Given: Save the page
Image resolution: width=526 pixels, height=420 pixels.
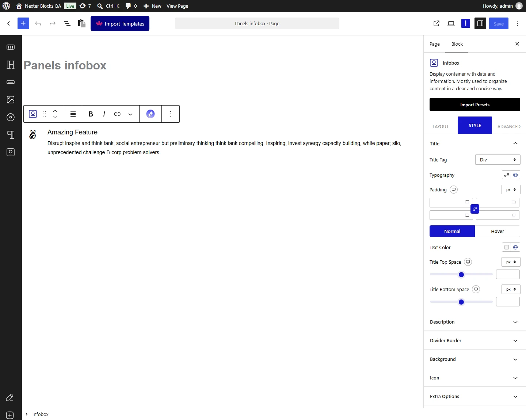Looking at the screenshot, I should pos(499,23).
